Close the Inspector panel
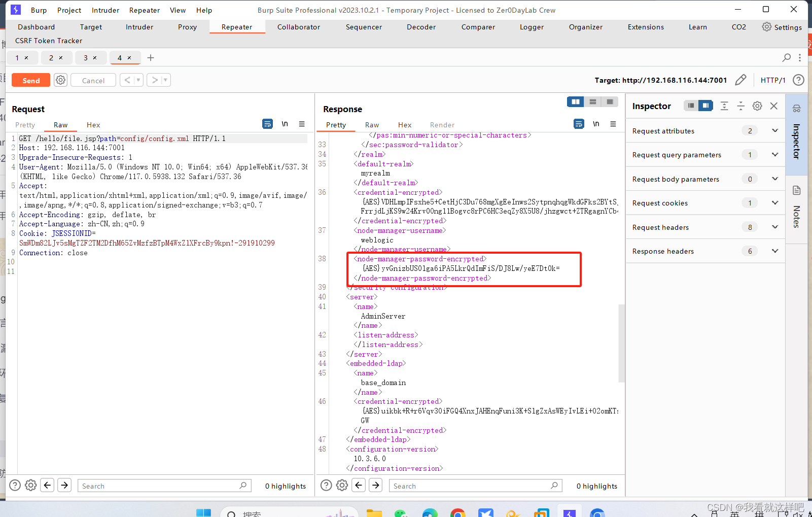Image resolution: width=812 pixels, height=517 pixels. [x=774, y=106]
